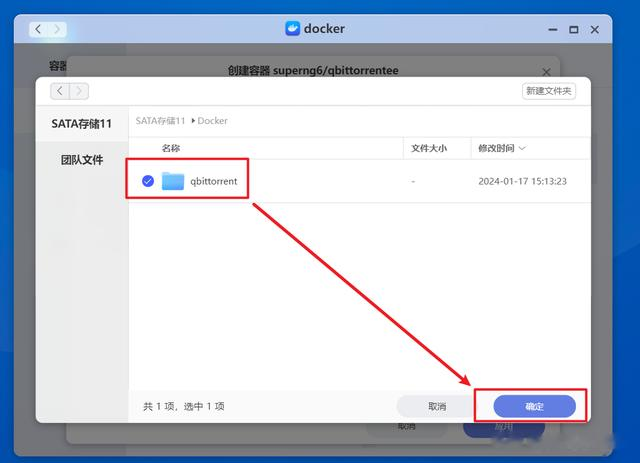Maximize the docker window
640x463 pixels.
573,29
